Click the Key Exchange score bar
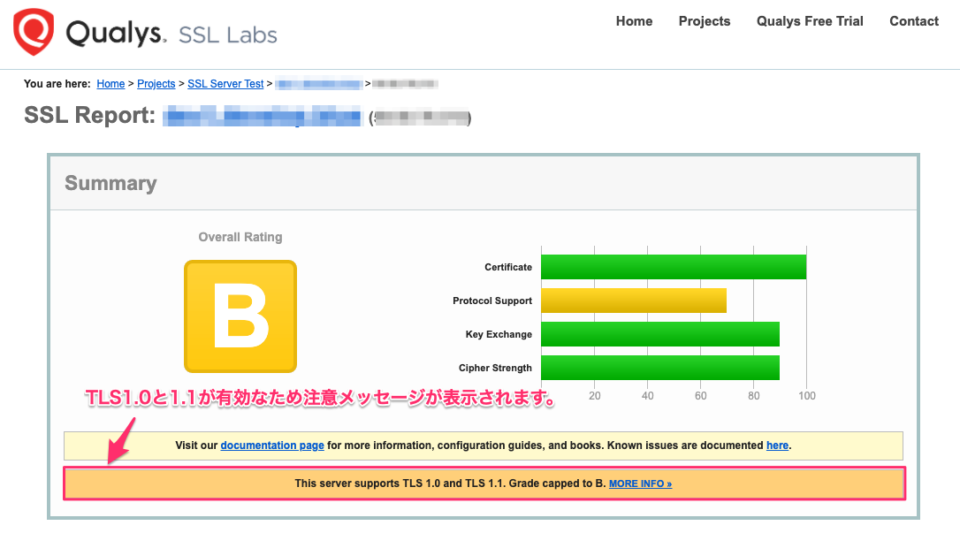This screenshot has height=533, width=960. pos(660,334)
